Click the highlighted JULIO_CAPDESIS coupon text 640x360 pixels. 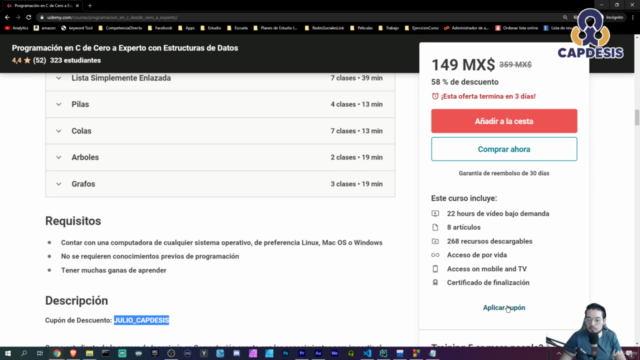(141, 320)
